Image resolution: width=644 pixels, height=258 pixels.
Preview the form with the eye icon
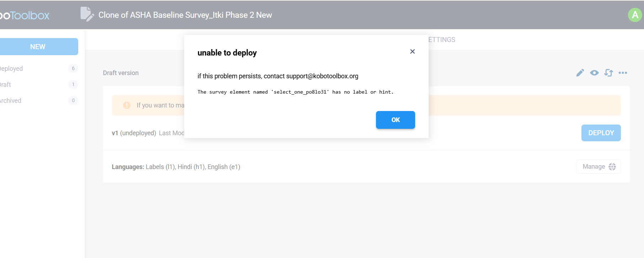[x=594, y=73]
